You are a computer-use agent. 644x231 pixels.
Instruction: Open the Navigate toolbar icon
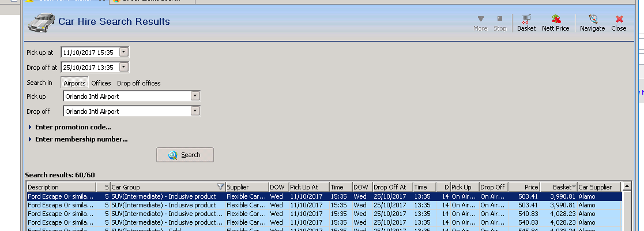coord(592,23)
